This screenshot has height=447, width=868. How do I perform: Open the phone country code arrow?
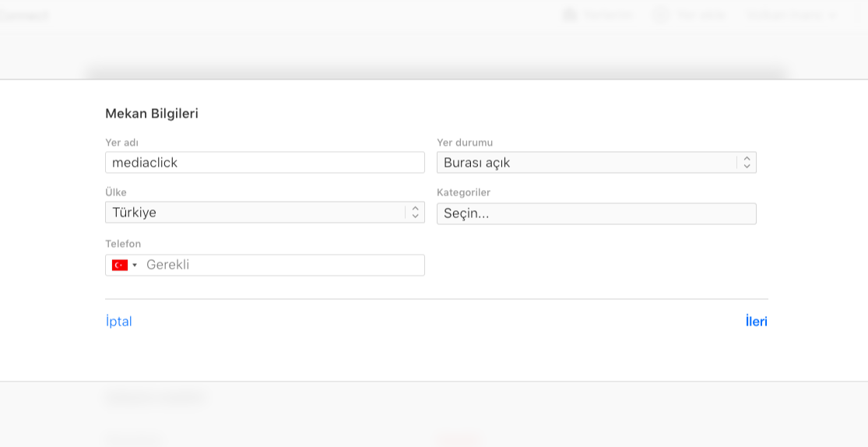point(135,266)
